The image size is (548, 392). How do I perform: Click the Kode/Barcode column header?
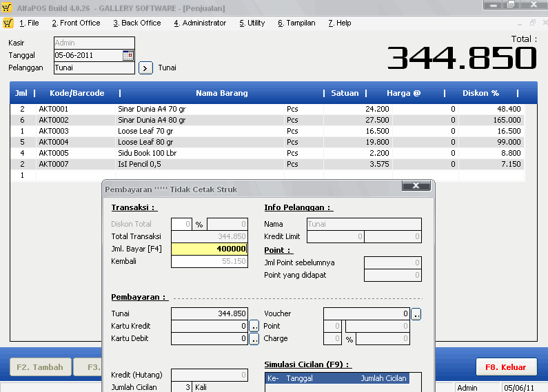(x=77, y=93)
